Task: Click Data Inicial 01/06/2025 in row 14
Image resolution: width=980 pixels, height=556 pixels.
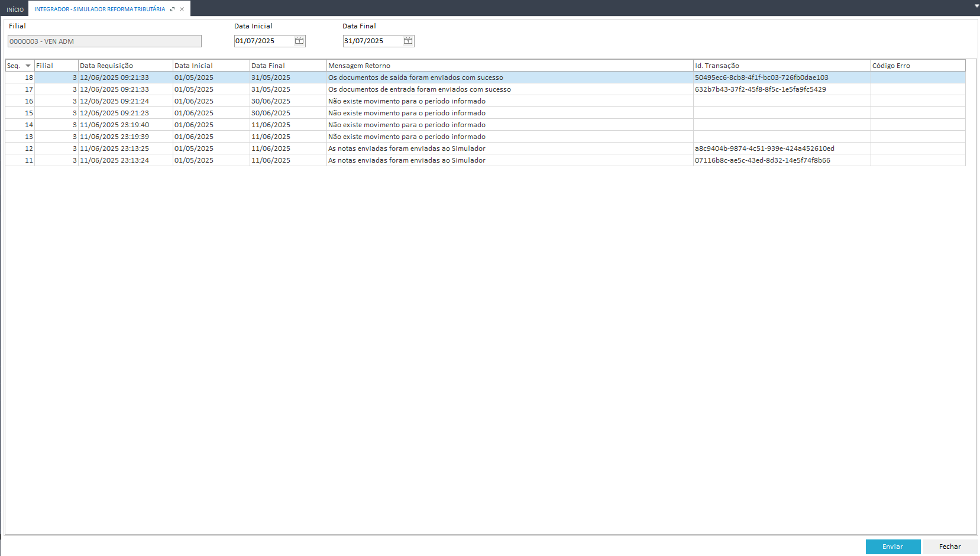Action: click(x=194, y=125)
